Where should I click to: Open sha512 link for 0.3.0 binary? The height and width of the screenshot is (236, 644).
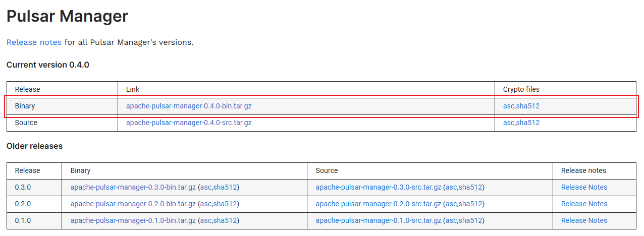pyautogui.click(x=225, y=187)
